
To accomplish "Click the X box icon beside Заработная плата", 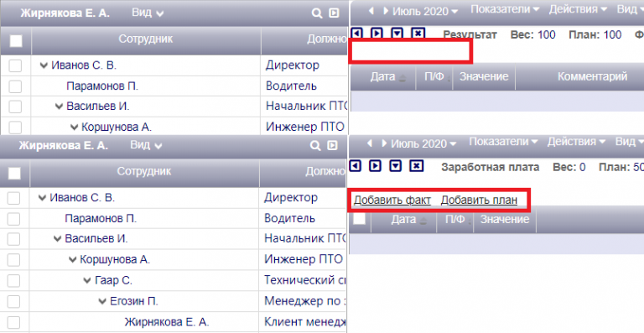I will [416, 165].
